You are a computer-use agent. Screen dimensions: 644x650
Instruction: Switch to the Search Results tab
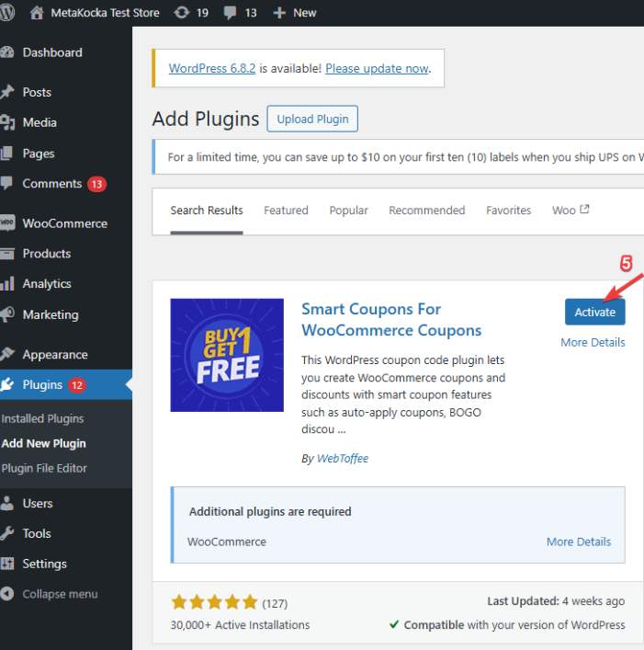(207, 211)
